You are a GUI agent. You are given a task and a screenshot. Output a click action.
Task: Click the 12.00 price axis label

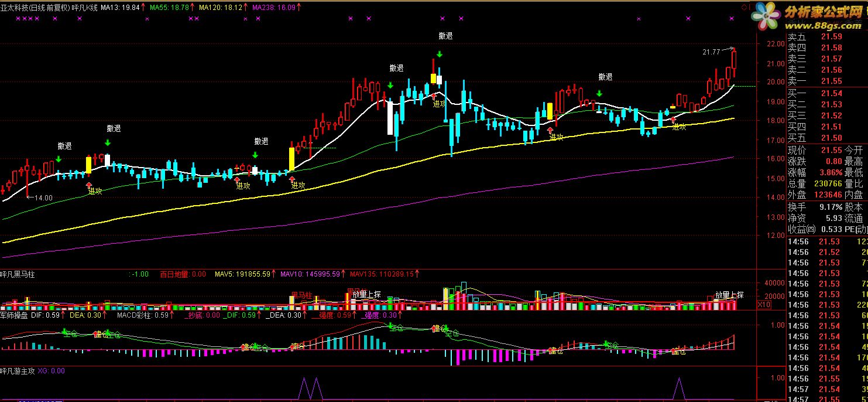[776, 236]
